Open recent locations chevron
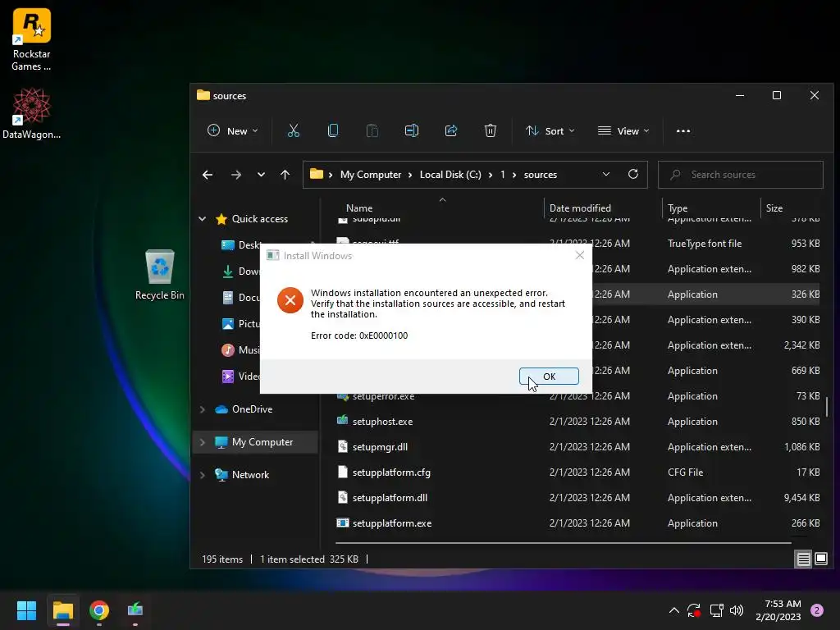This screenshot has height=630, width=840. [261, 175]
